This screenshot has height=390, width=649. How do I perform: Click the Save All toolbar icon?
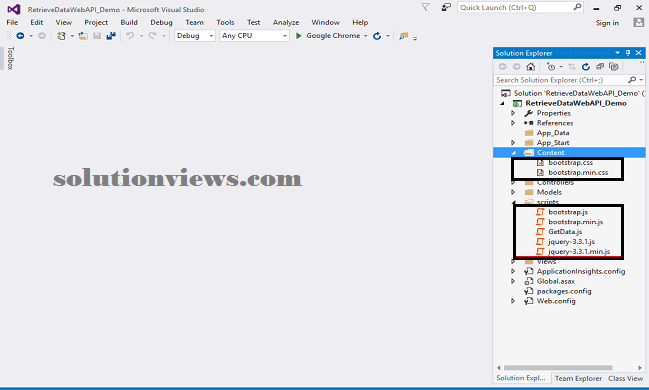pos(111,36)
